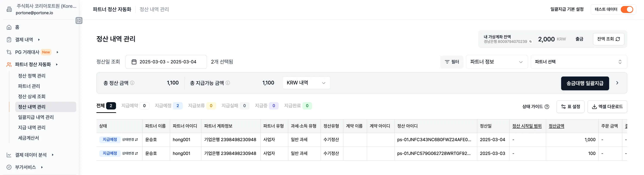The height and width of the screenshot is (175, 644).
Task: Collapse the sidebar with the panel icon
Action: tap(79, 20)
